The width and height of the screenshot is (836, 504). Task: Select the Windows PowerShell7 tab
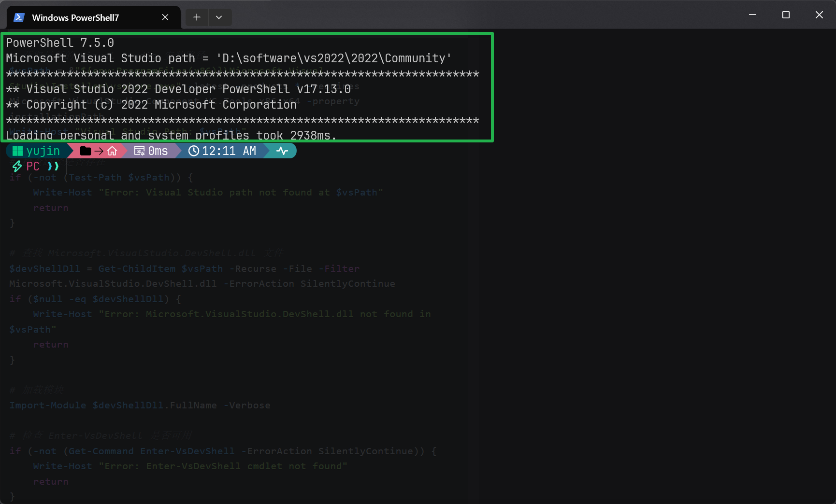pyautogui.click(x=94, y=17)
